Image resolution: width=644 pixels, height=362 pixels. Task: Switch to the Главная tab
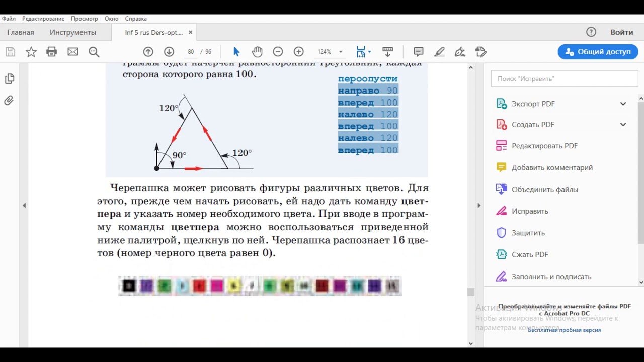21,32
